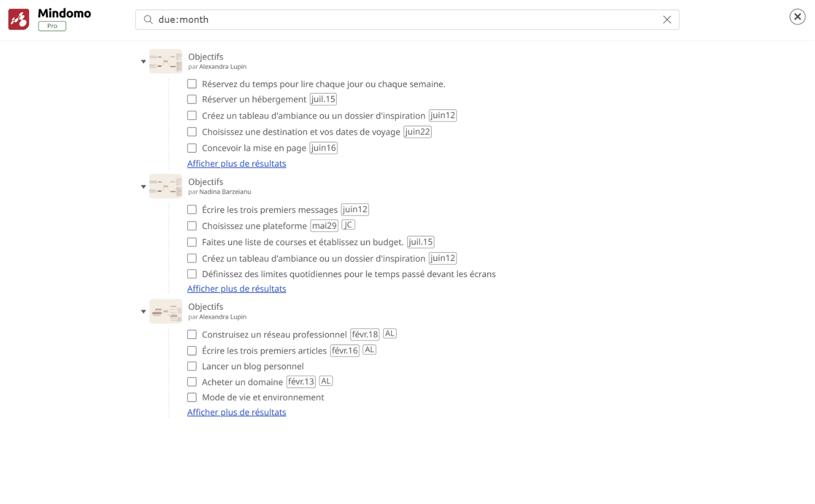815x504 pixels.
Task: Click the Mindomo logo icon
Action: pos(18,19)
